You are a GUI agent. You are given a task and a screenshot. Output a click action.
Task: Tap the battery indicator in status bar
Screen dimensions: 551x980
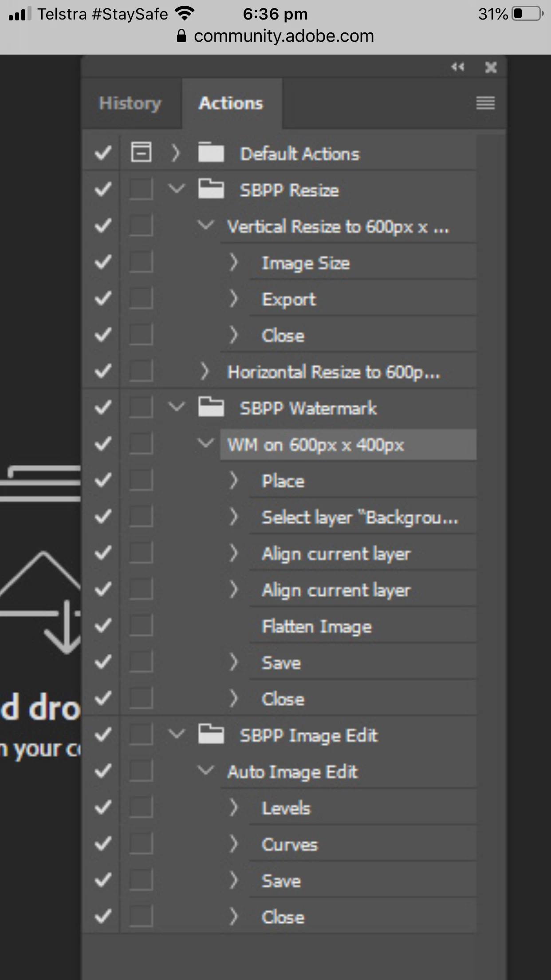(x=527, y=14)
